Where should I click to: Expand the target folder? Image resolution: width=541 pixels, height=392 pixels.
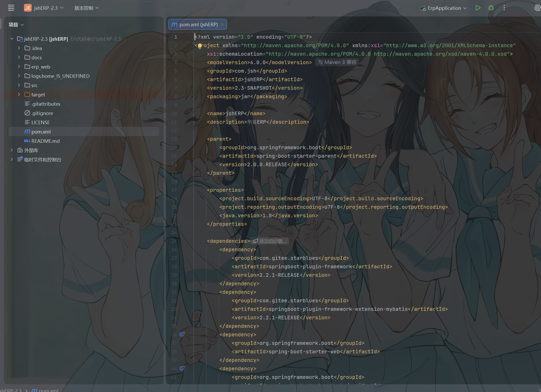coord(19,94)
